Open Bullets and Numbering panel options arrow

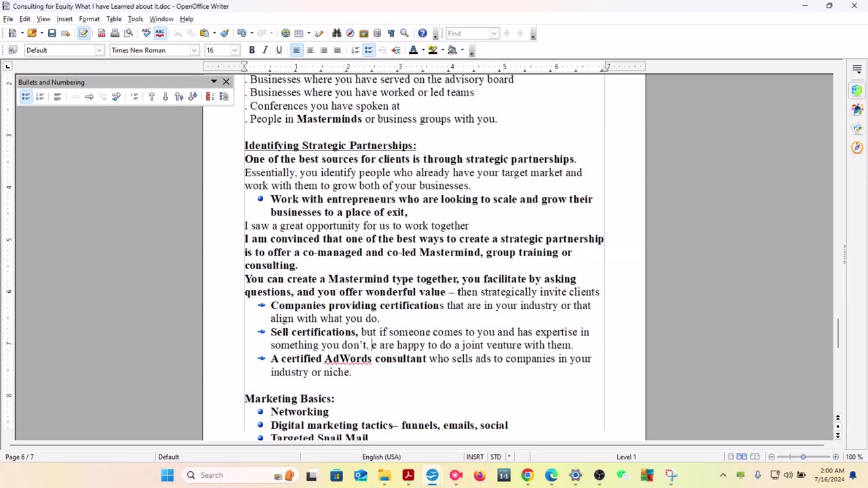[214, 82]
